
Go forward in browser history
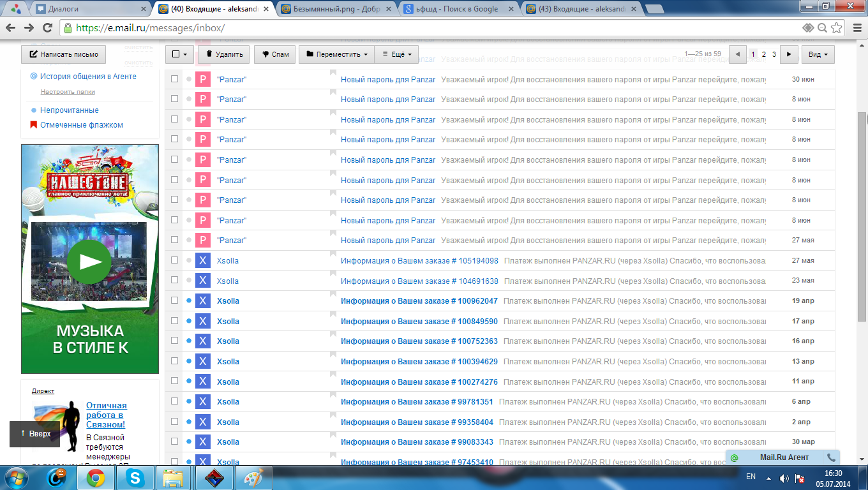pyautogui.click(x=29, y=27)
